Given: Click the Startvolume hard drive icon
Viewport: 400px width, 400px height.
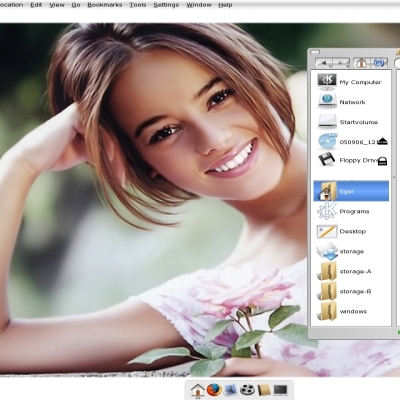Looking at the screenshot, I should pyautogui.click(x=327, y=121).
